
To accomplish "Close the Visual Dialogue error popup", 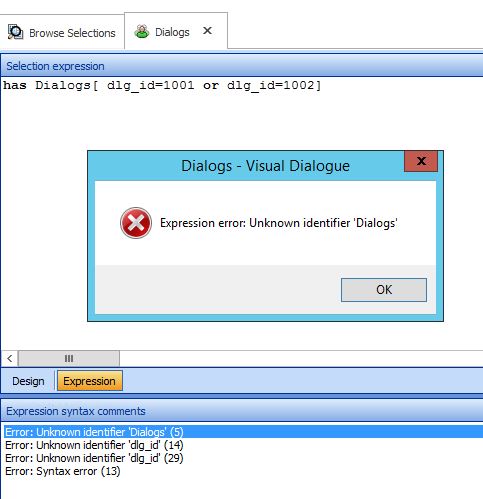I will 421,161.
